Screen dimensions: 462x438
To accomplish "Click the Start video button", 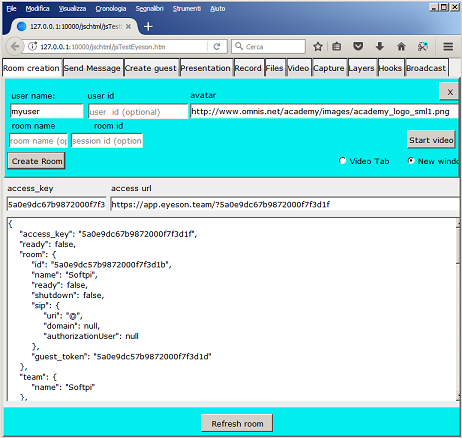I will tap(431, 140).
